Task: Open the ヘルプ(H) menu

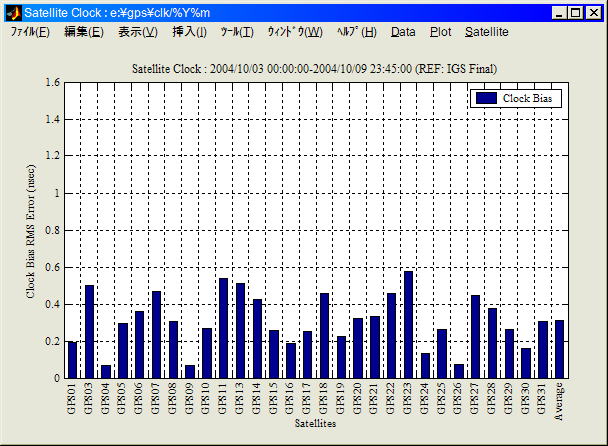Action: point(357,32)
